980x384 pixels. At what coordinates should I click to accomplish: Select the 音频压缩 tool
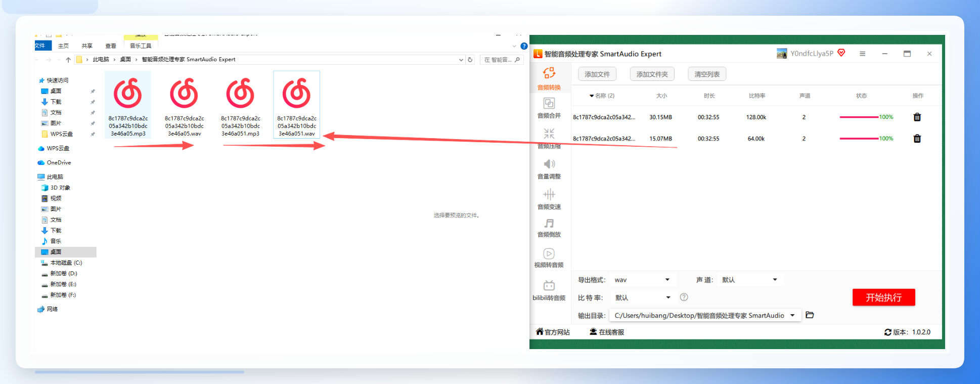tap(549, 139)
